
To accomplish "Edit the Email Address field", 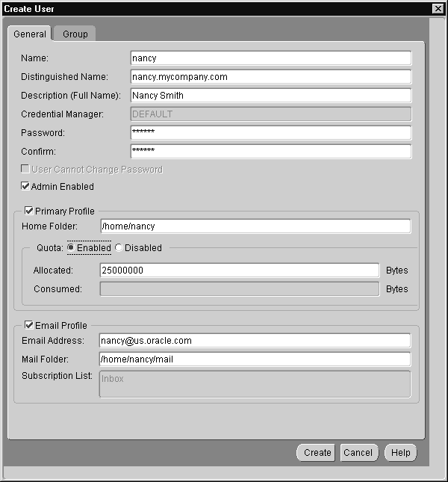I will pos(255,341).
